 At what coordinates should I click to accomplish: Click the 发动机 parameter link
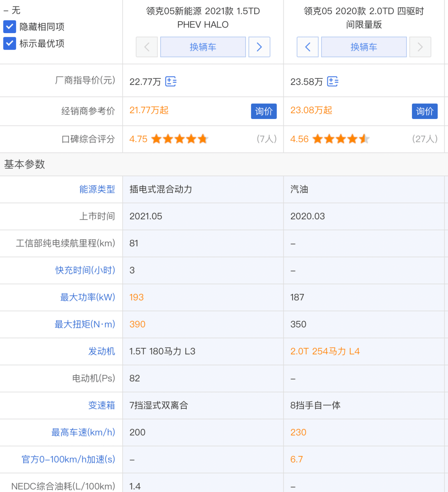(101, 351)
